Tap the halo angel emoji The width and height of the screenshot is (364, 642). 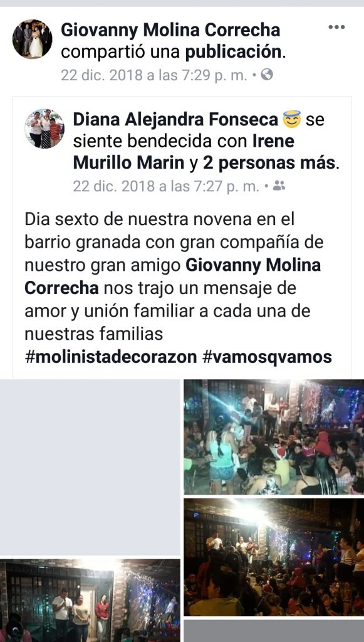[x=292, y=120]
